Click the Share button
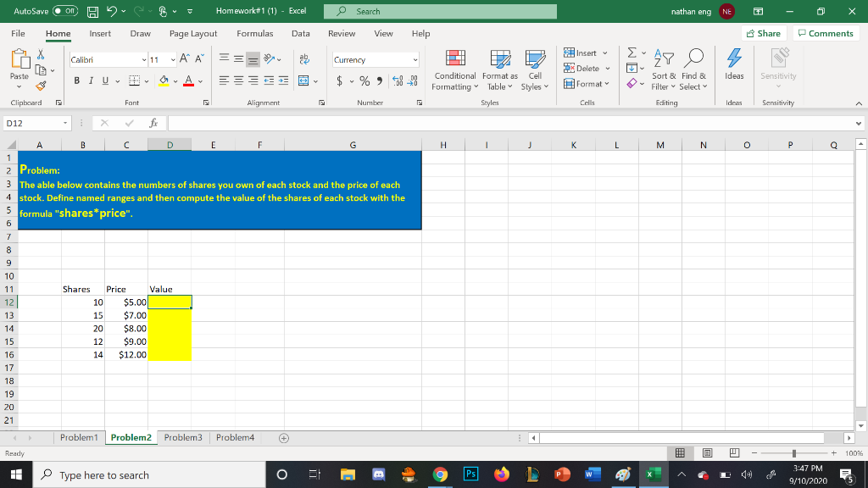 tap(762, 33)
